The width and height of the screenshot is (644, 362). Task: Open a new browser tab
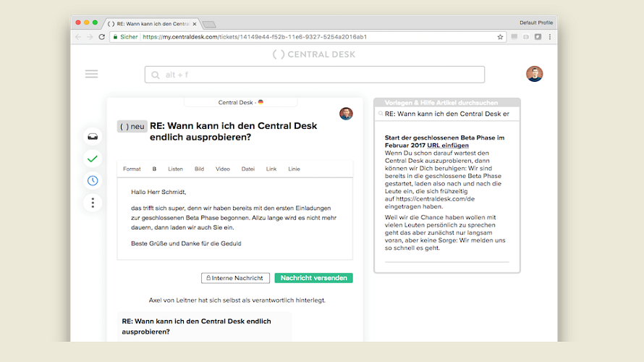tap(209, 24)
